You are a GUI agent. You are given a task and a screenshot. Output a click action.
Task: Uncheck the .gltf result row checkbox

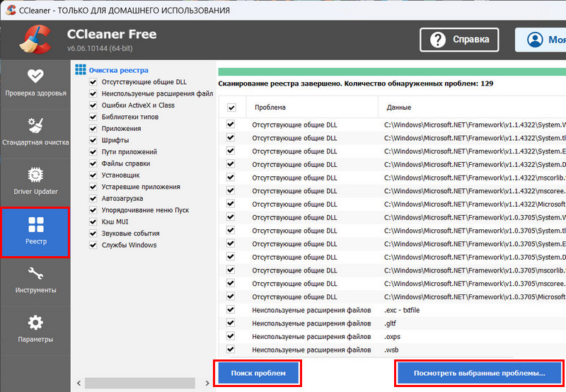click(x=231, y=323)
